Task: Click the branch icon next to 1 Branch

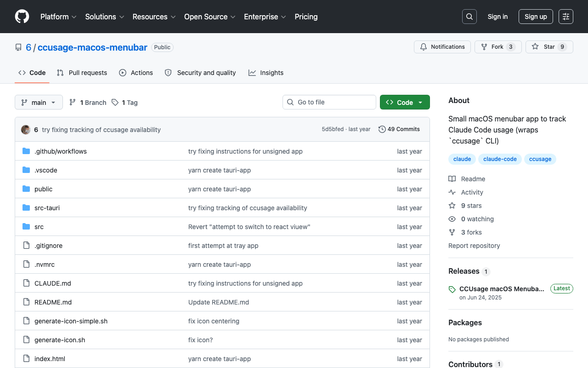Action: click(x=73, y=103)
